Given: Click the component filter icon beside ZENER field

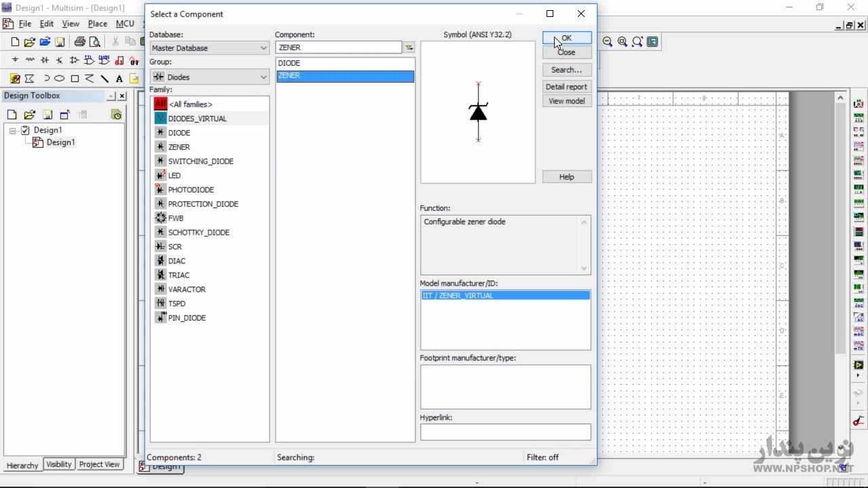Looking at the screenshot, I should (409, 47).
